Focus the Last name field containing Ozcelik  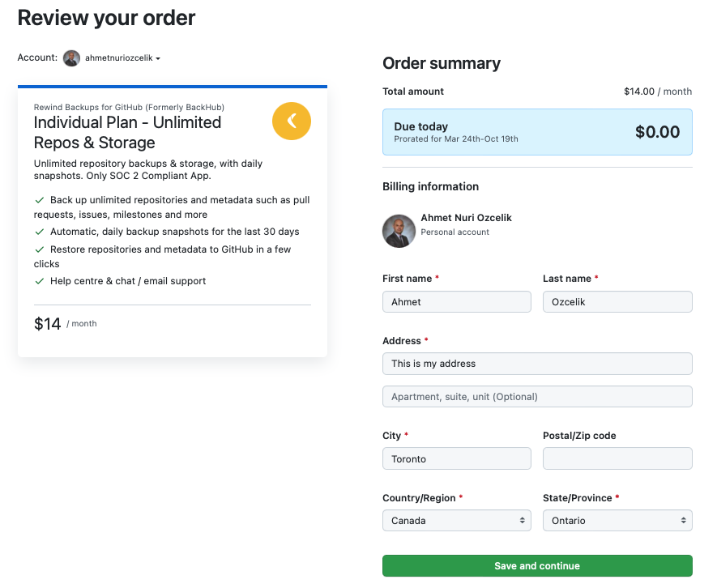pyautogui.click(x=617, y=302)
